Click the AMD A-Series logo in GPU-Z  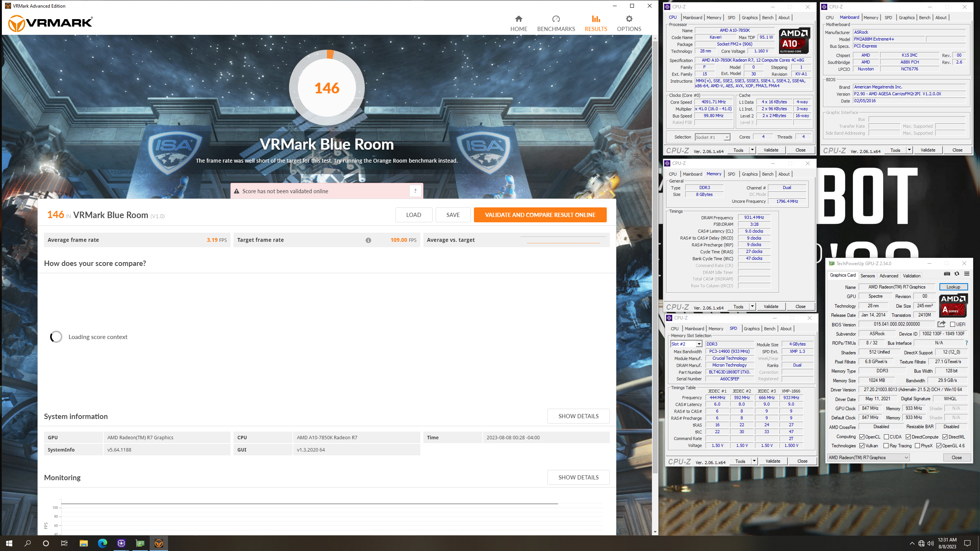pyautogui.click(x=953, y=305)
